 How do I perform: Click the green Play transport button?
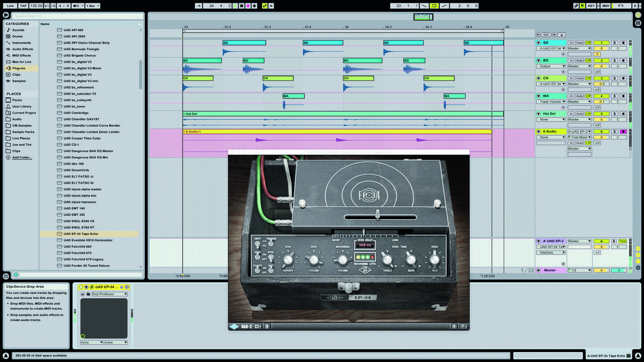(236, 6)
